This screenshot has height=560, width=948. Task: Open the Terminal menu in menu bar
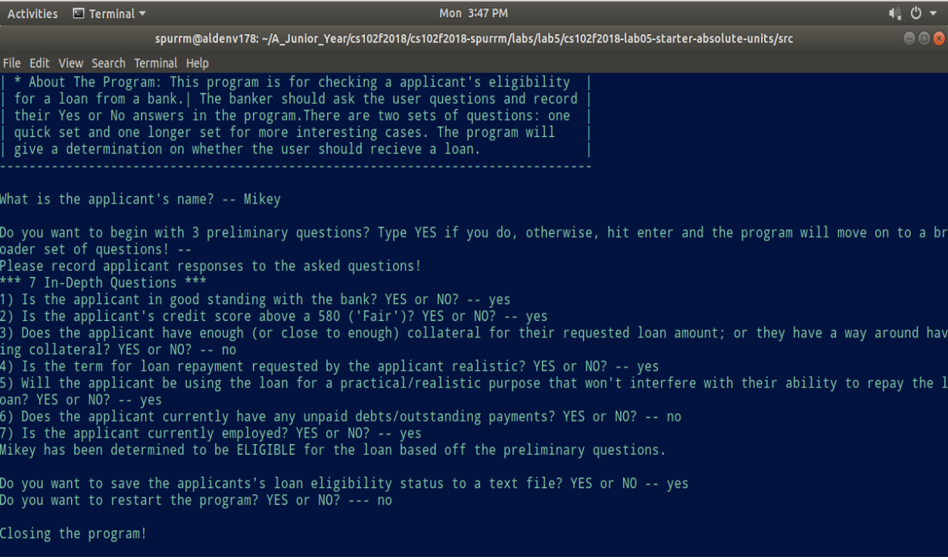pyautogui.click(x=156, y=64)
